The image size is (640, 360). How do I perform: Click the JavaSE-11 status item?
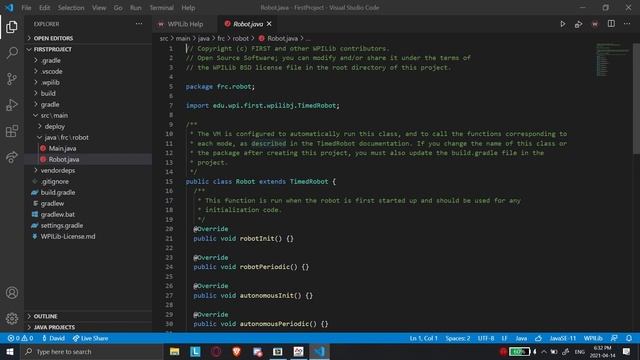(562, 338)
